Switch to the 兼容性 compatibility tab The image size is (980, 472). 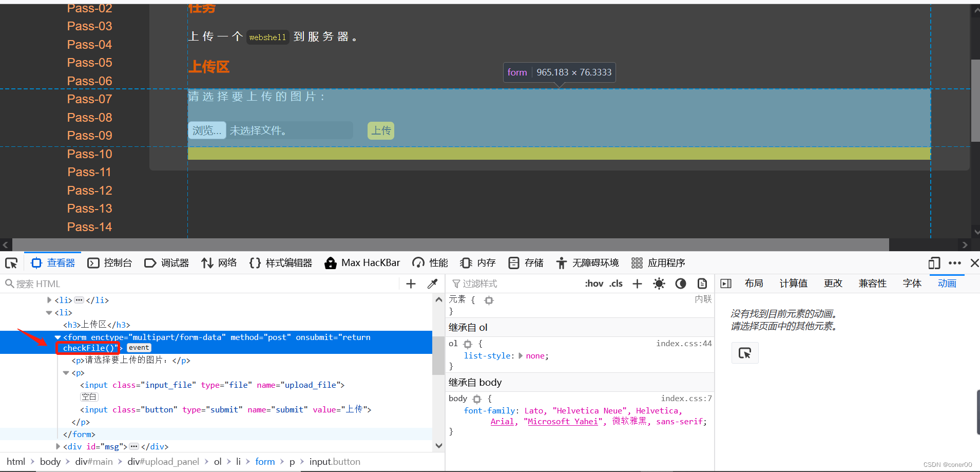pos(872,284)
